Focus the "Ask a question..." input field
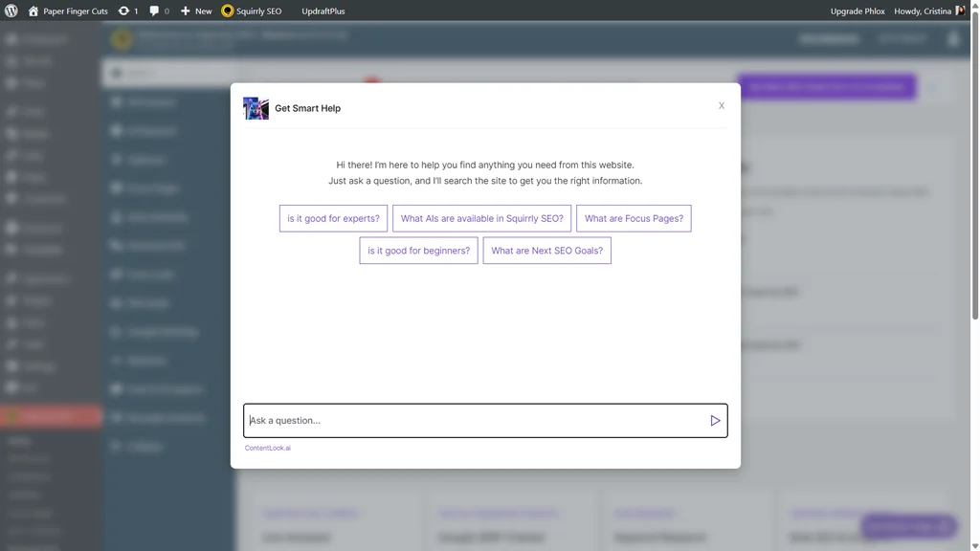 click(x=474, y=421)
